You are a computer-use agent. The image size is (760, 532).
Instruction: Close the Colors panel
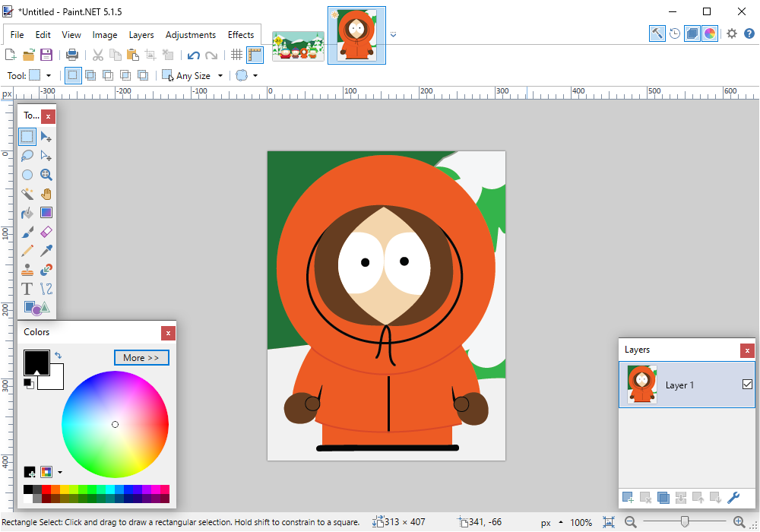tap(168, 333)
